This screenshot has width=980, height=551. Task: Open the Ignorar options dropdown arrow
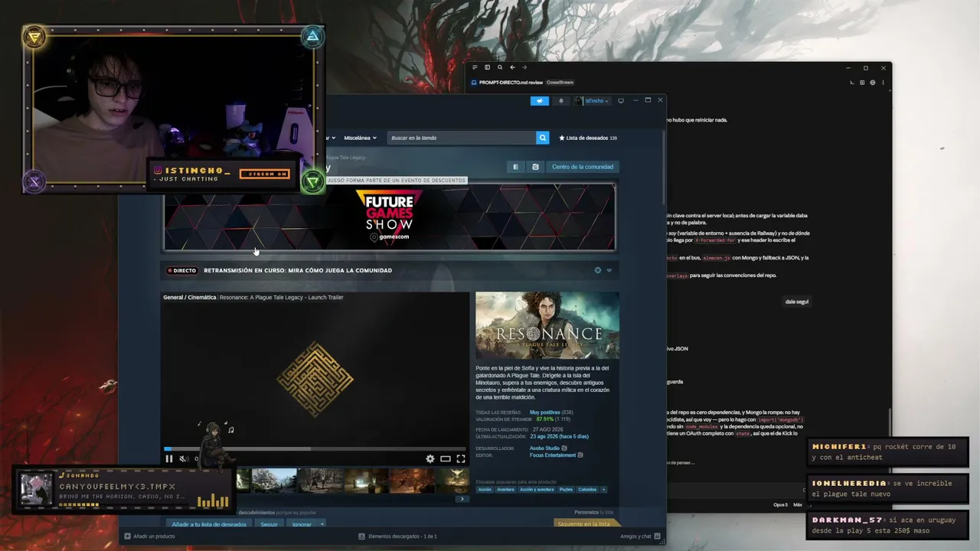322,524
